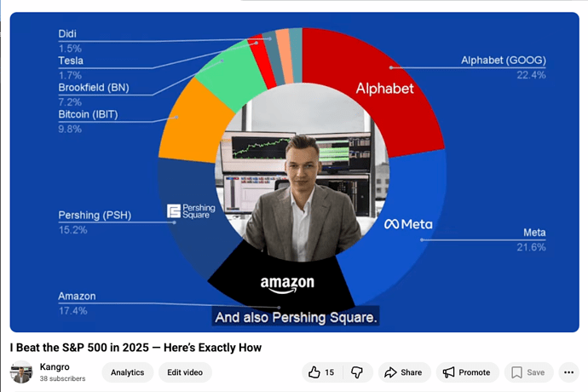Click the 1.5% value under Didi

click(x=70, y=48)
